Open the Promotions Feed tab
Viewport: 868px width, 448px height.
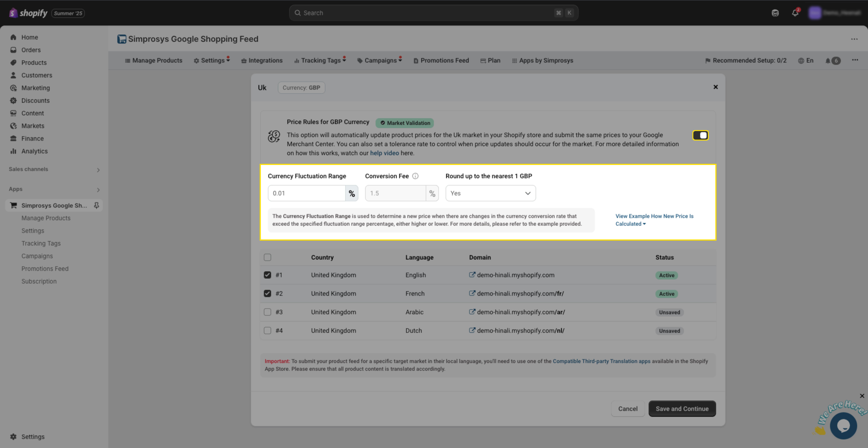(441, 61)
